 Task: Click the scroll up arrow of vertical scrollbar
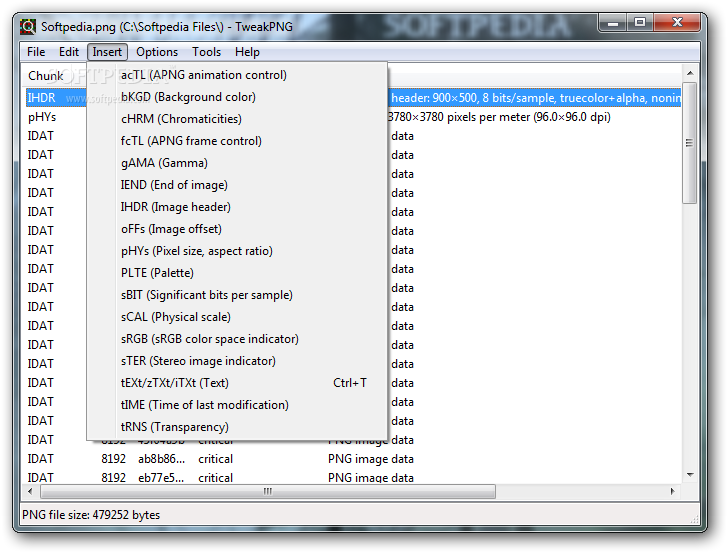click(x=690, y=73)
